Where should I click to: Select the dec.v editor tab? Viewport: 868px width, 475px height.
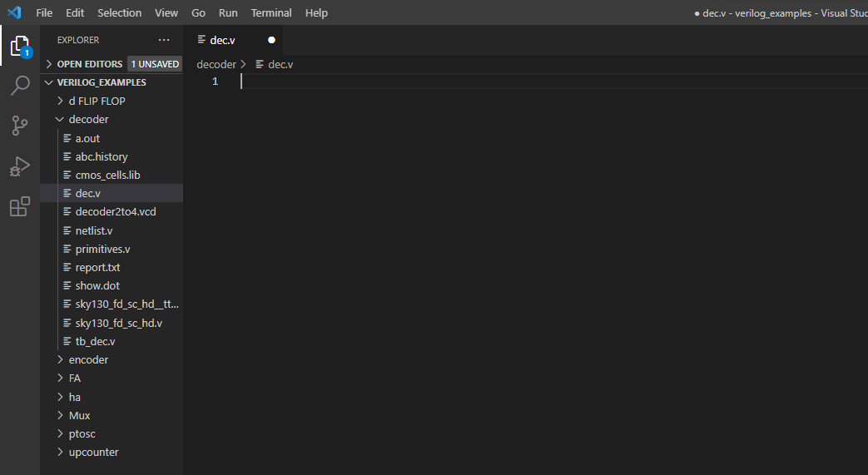234,40
